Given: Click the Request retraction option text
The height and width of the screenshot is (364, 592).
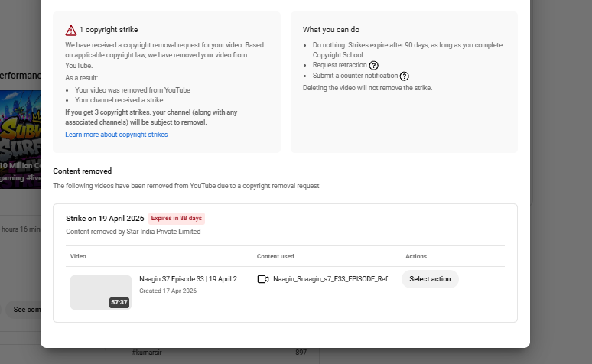Looking at the screenshot, I should pos(340,66).
